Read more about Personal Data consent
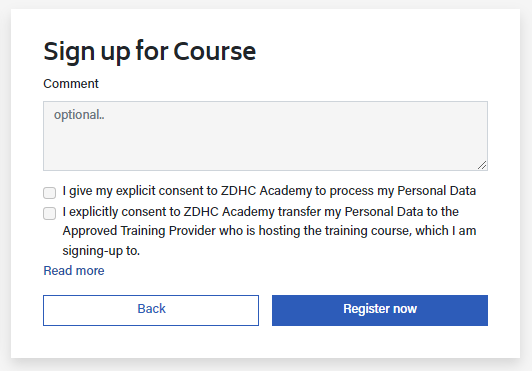This screenshot has height=371, width=532. (x=74, y=271)
